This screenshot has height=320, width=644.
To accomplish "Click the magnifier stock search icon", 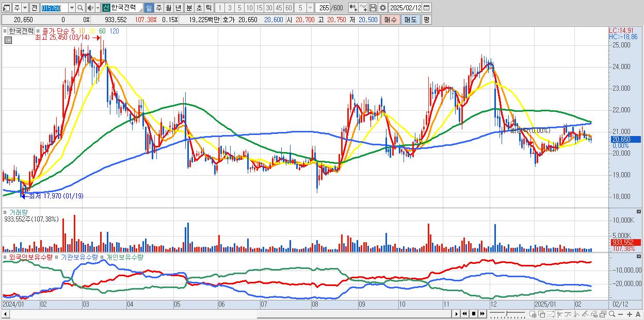I will pyautogui.click(x=81, y=8).
